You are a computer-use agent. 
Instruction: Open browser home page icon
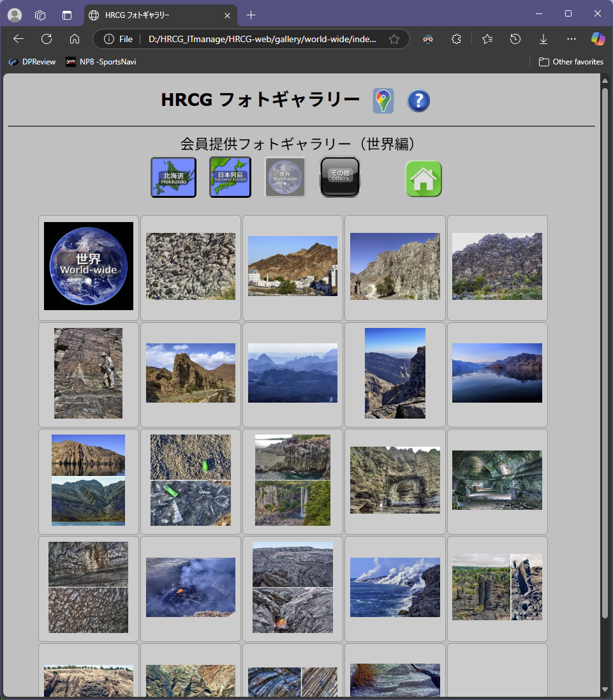pyautogui.click(x=75, y=39)
